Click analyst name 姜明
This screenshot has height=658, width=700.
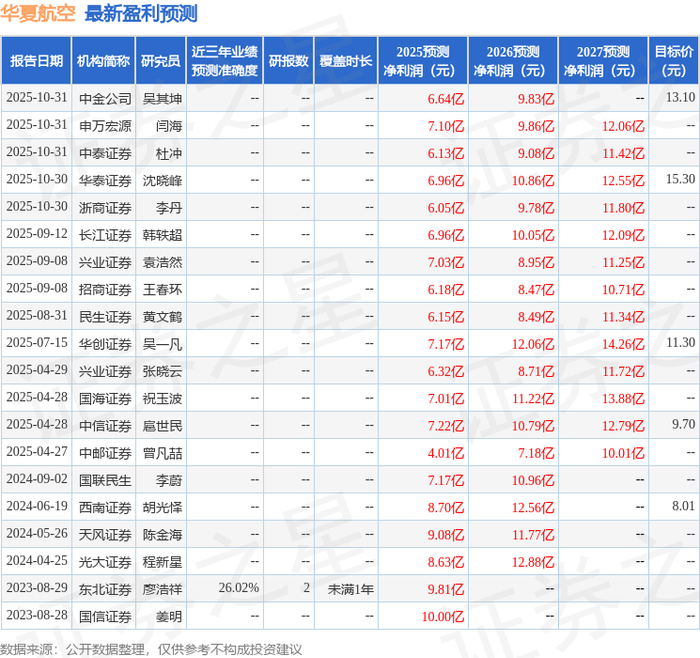click(169, 616)
